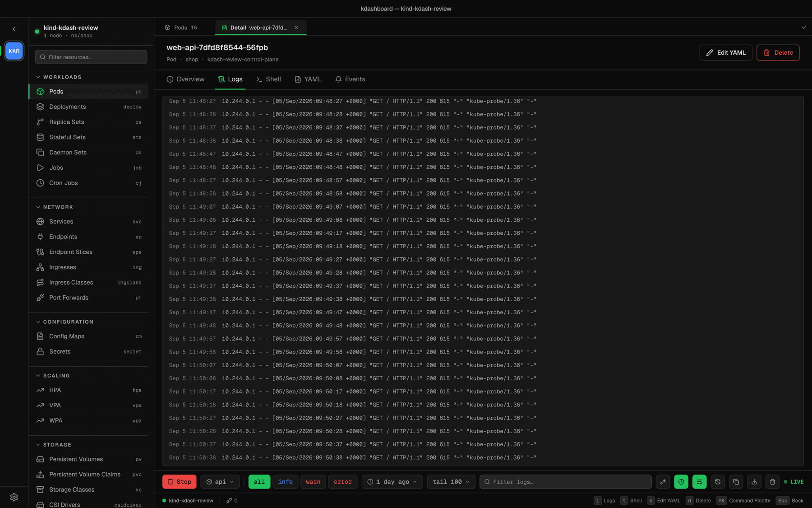Open the Shell tab
812x508 pixels.
coord(268,79)
